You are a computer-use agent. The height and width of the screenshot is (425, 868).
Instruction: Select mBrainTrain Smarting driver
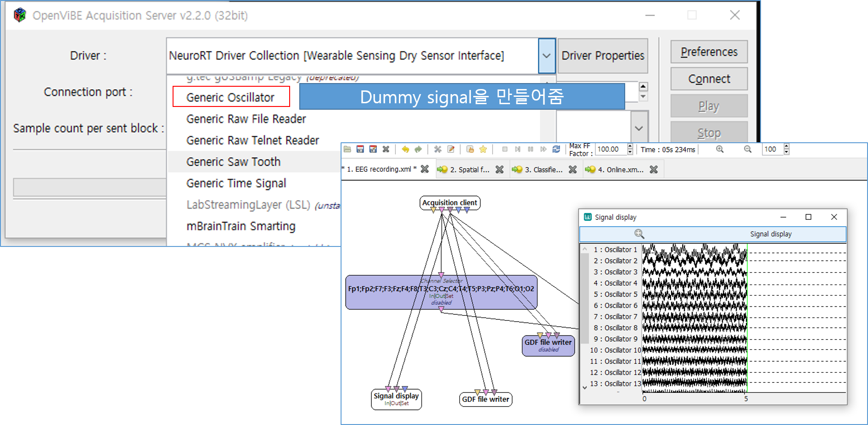coord(241,226)
